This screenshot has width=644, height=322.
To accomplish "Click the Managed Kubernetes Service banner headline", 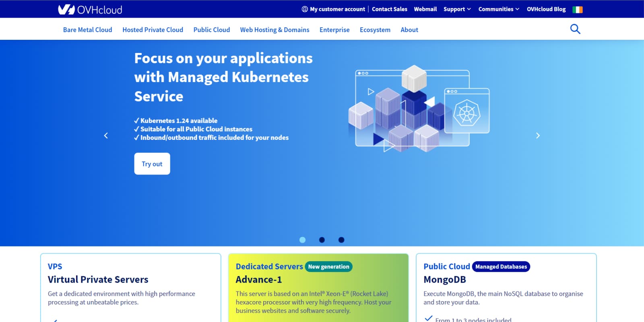I will [223, 77].
